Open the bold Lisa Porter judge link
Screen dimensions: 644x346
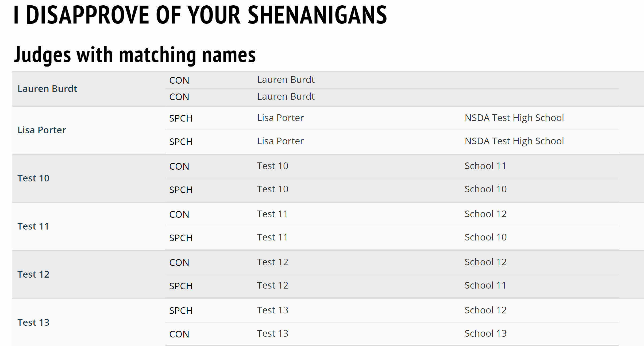tap(42, 130)
